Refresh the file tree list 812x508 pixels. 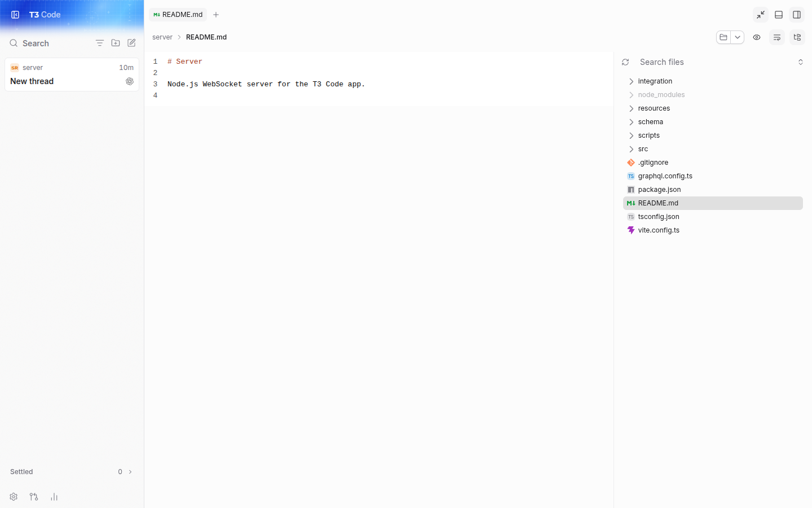tap(625, 62)
